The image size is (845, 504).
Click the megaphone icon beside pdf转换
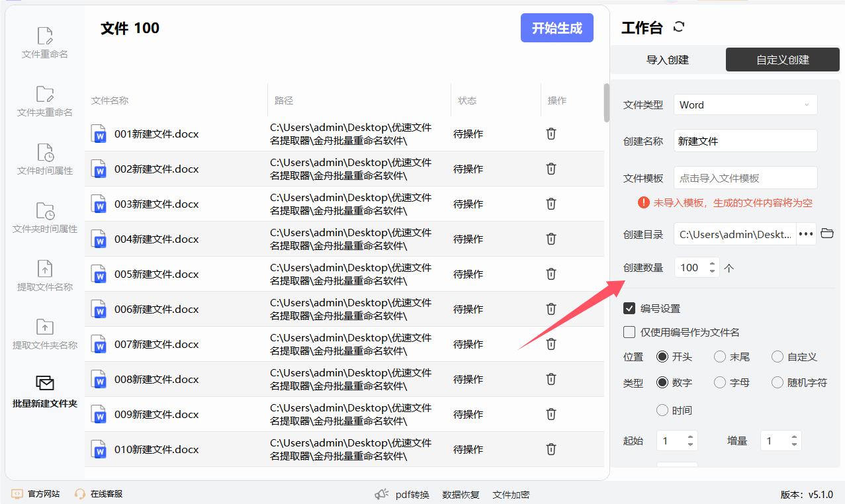[381, 494]
